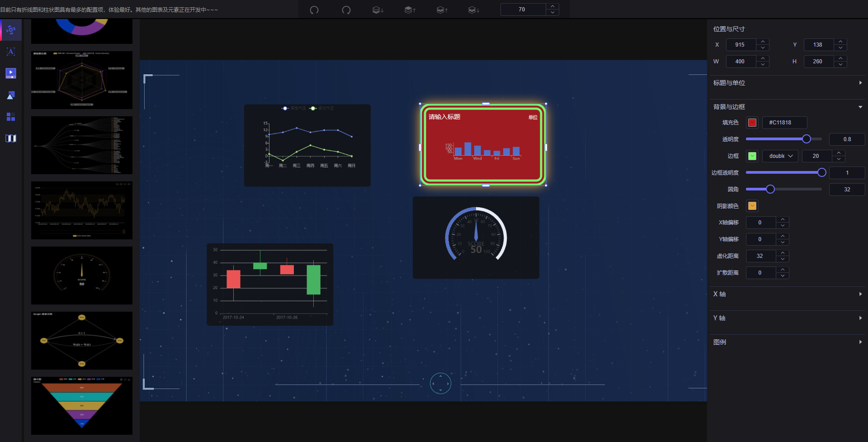Open the border style dropdown showing double

click(780, 156)
